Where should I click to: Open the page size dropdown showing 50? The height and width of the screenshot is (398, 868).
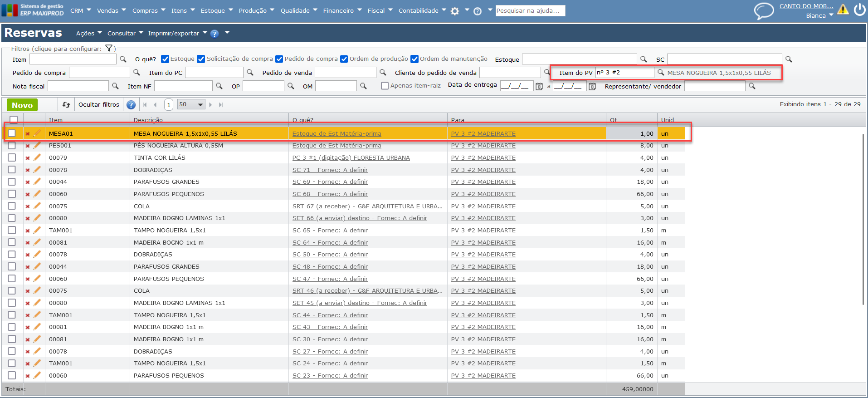pyautogui.click(x=191, y=104)
